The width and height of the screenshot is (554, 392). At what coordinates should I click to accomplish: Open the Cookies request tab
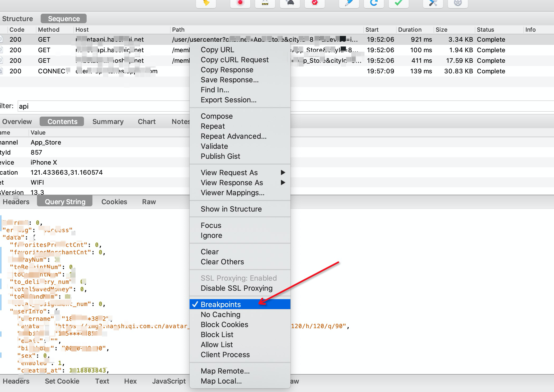click(x=114, y=202)
